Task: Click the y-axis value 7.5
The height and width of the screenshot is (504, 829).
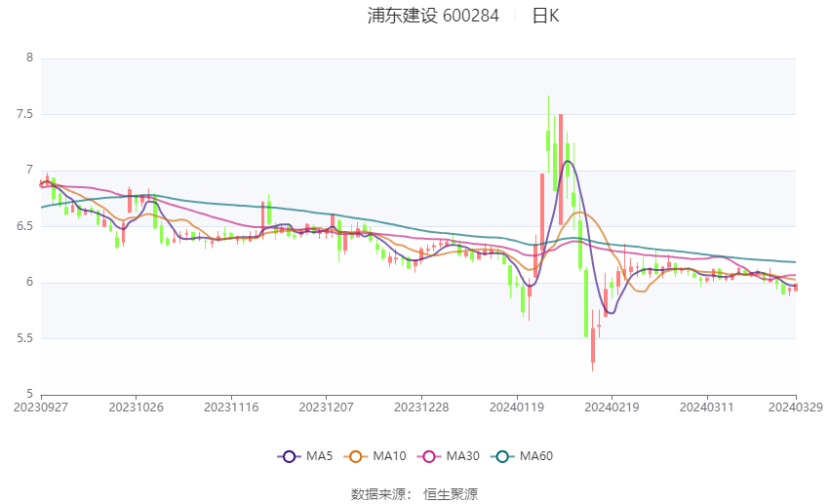Action: (x=24, y=114)
